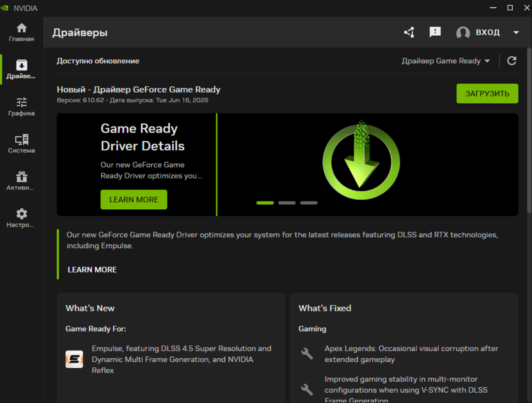Click the Gaming subheading under What's Fixed

[x=312, y=329]
